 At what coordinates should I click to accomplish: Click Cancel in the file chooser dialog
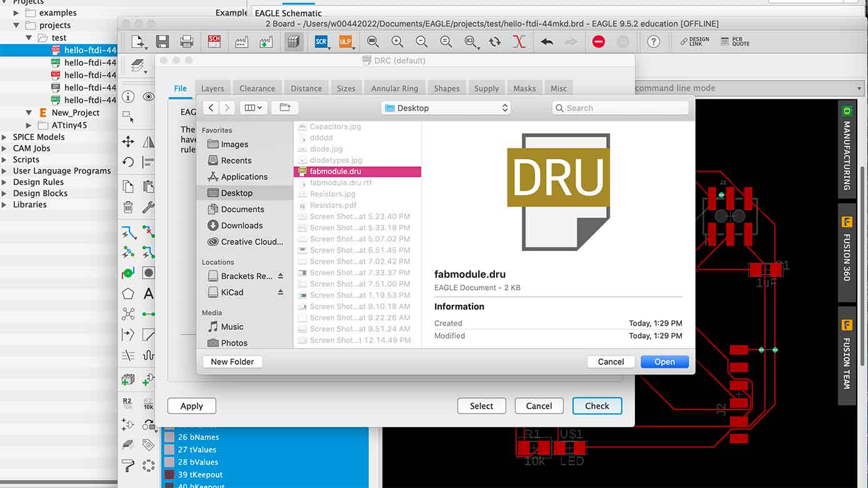pos(611,362)
